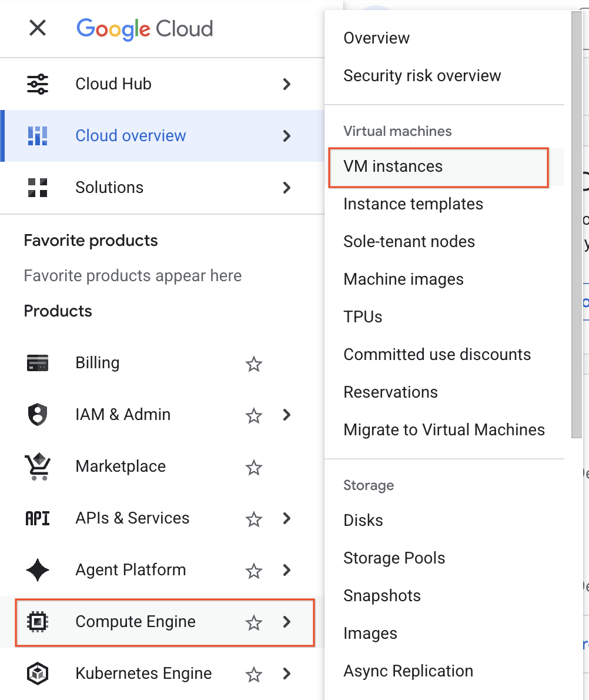Expand the IAM & Admin submenu chevron
Viewport: 589px width, 700px height.
click(x=287, y=415)
